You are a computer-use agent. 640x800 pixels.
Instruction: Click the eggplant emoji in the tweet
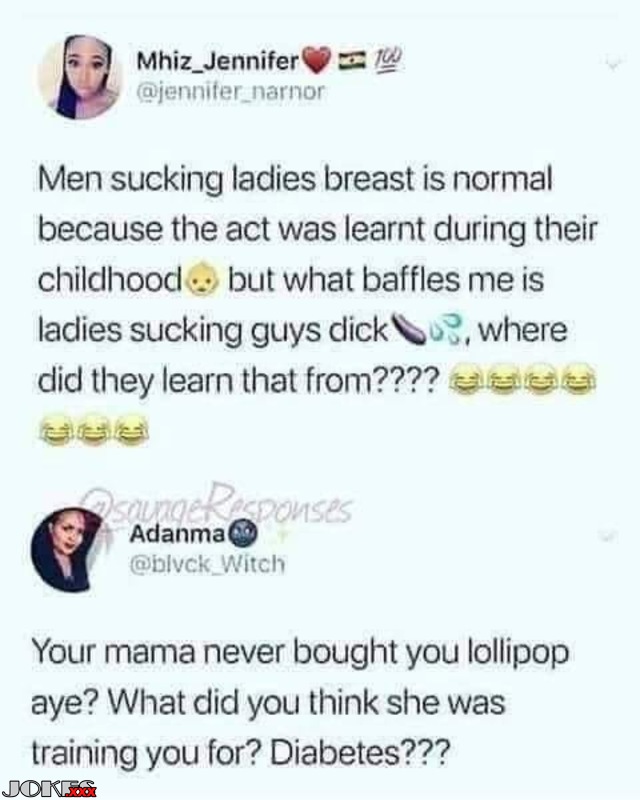[x=408, y=328]
